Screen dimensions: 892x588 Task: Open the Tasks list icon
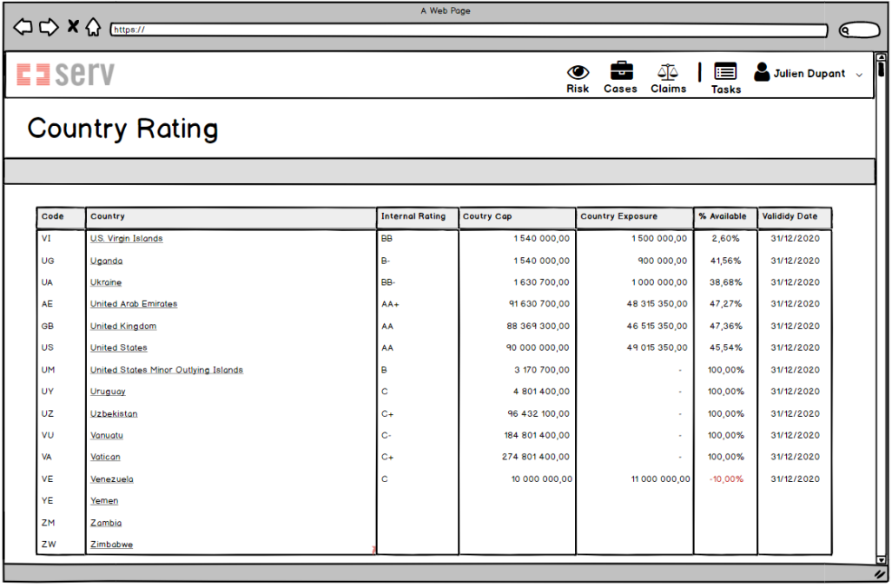click(725, 71)
